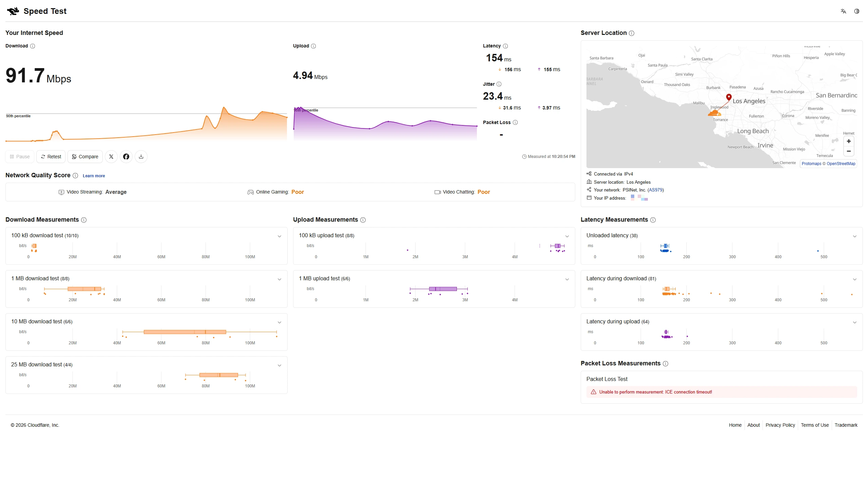The width and height of the screenshot is (868, 484).
Task: Show info for Upload speed
Action: coord(313,46)
